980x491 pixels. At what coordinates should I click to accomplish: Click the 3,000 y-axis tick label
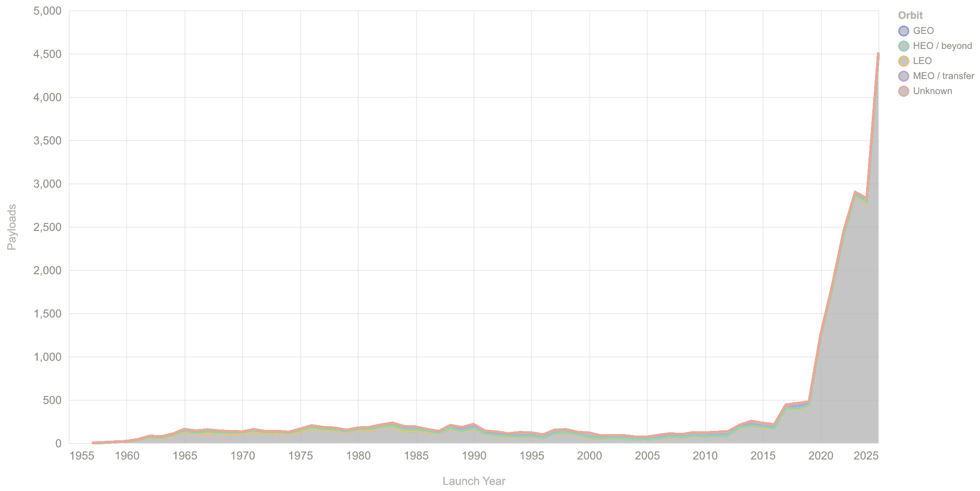pyautogui.click(x=48, y=184)
